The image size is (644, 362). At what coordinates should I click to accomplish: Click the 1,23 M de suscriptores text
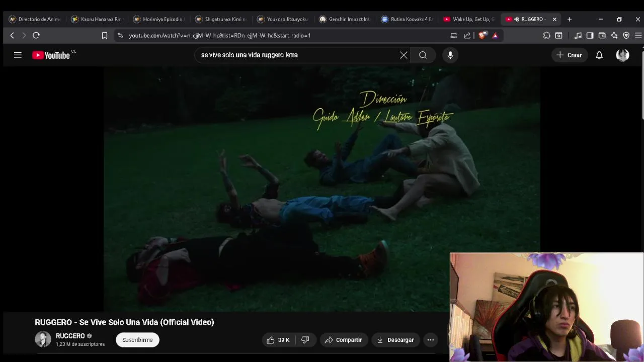[80, 344]
